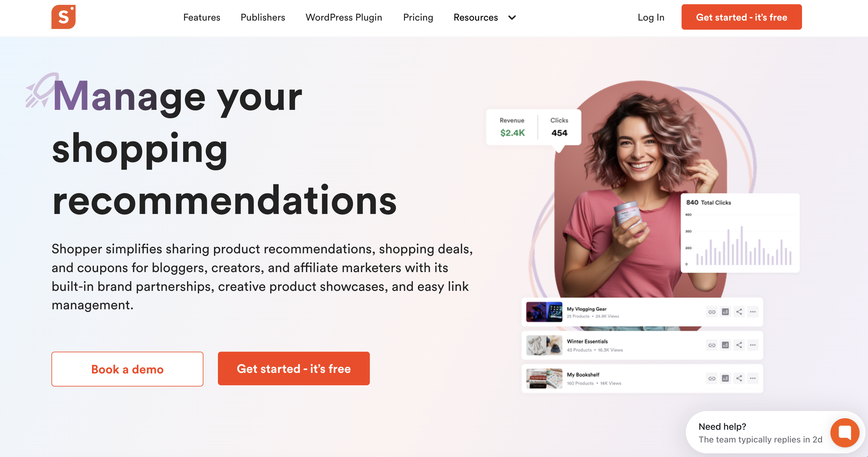Click the orange Shopper logo

63,17
